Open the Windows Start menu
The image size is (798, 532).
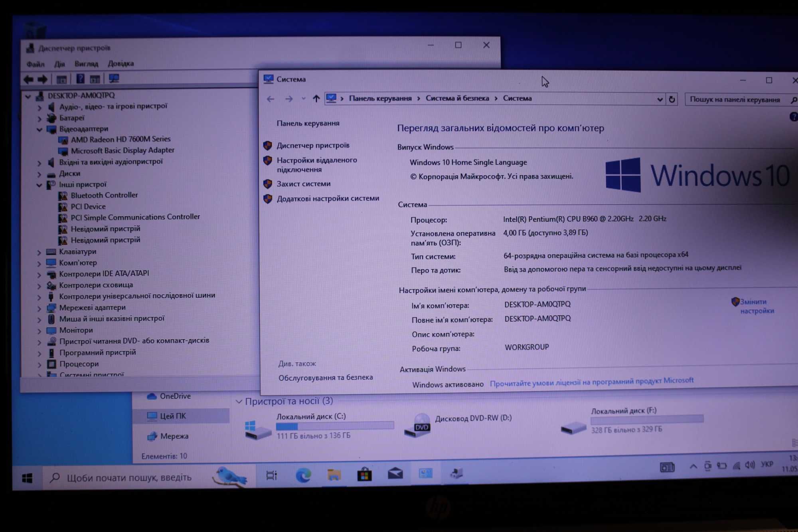[27, 478]
